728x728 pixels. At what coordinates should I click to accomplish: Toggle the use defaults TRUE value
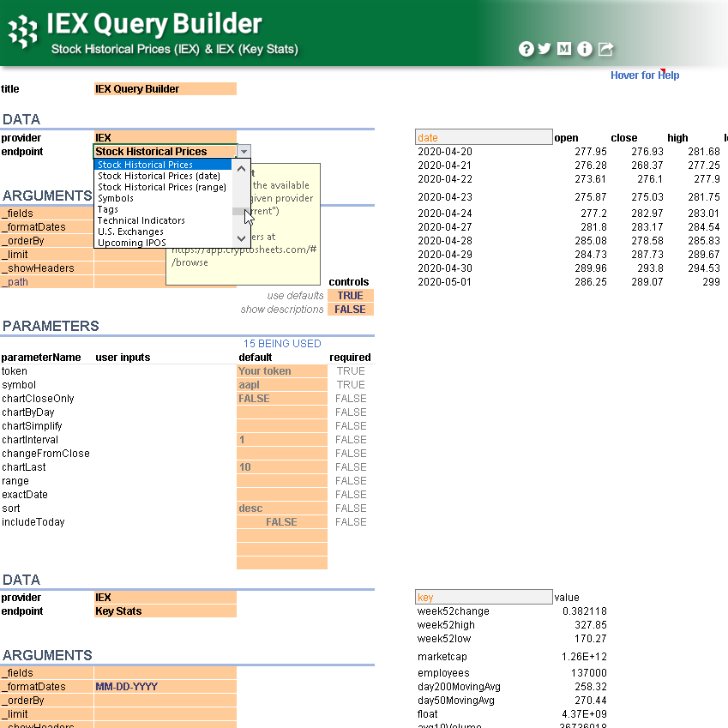coord(350,295)
